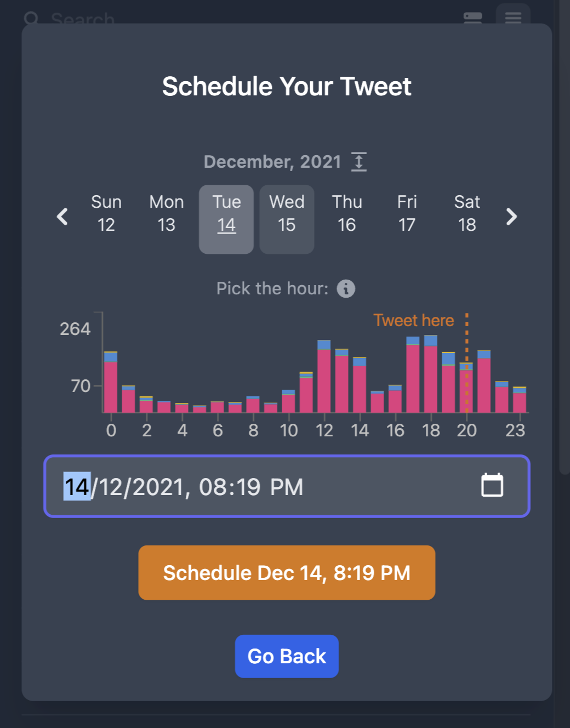Screen dimensions: 570x728
Task: Click the info icon next to Pick the hour
Action: 346,288
